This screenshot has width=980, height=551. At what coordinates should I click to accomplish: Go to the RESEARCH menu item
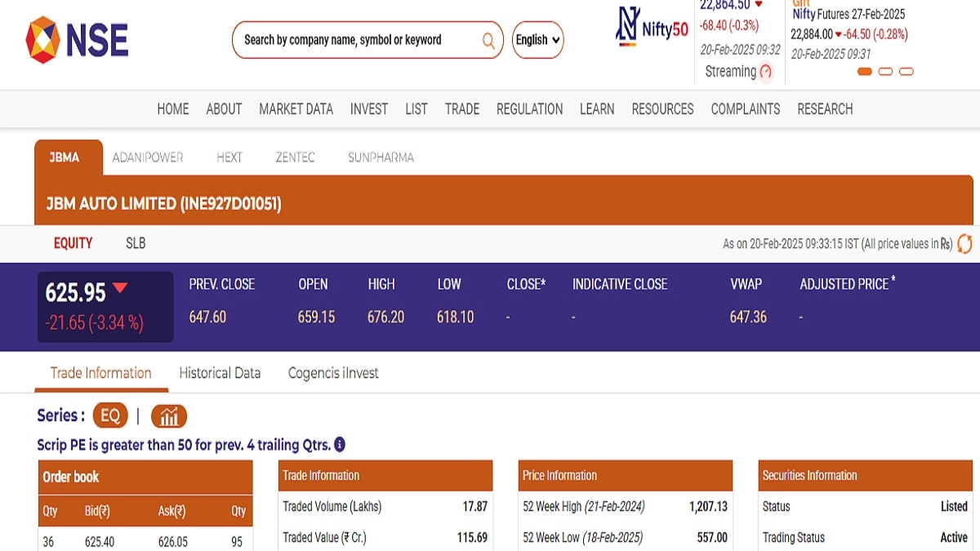click(x=825, y=109)
